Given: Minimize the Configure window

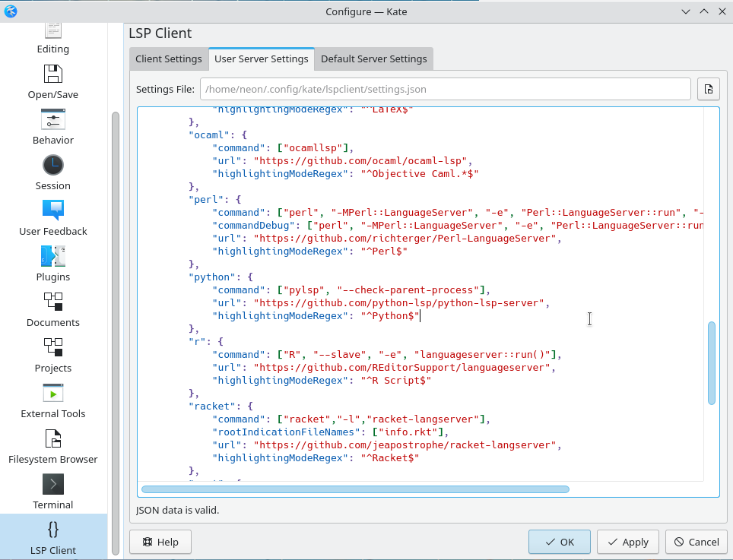Looking at the screenshot, I should (x=686, y=11).
